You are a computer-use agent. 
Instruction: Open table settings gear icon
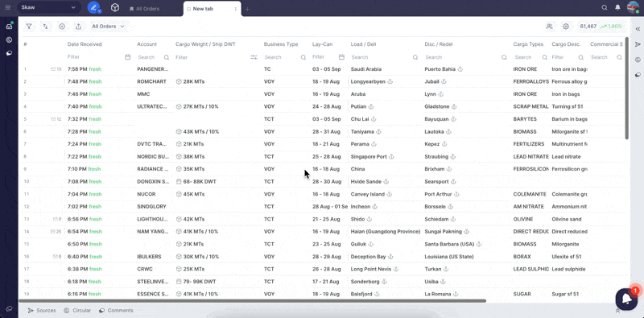(x=566, y=27)
